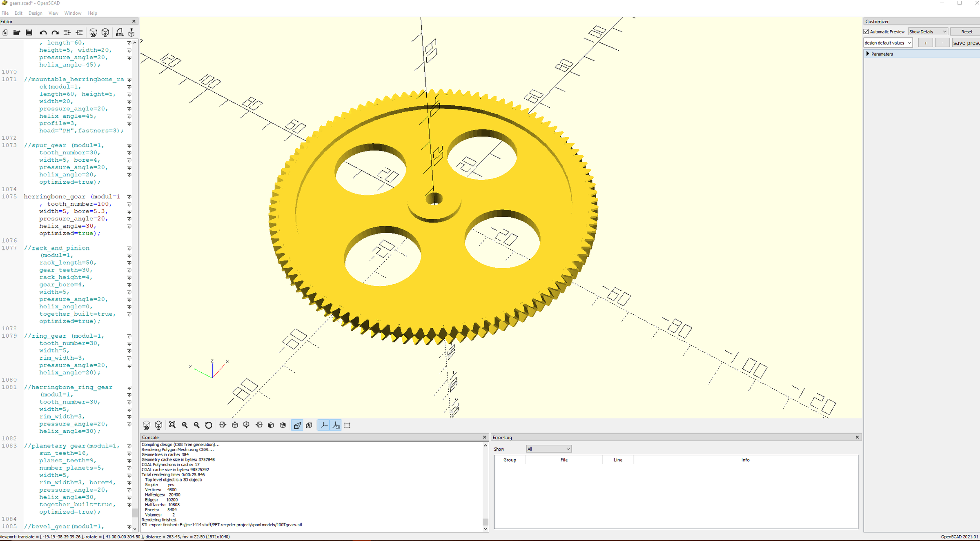Click the Send to 3D printer icon
This screenshot has height=541, width=980.
(x=131, y=33)
